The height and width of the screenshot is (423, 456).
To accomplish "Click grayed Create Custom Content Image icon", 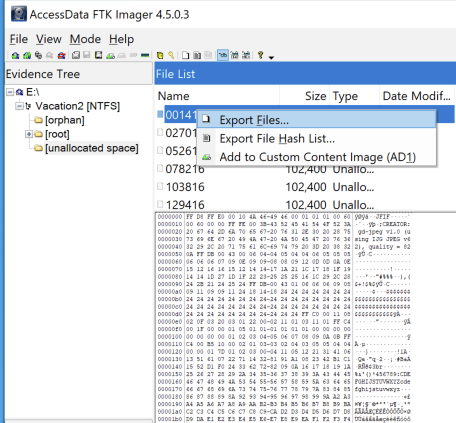I will point(122,55).
